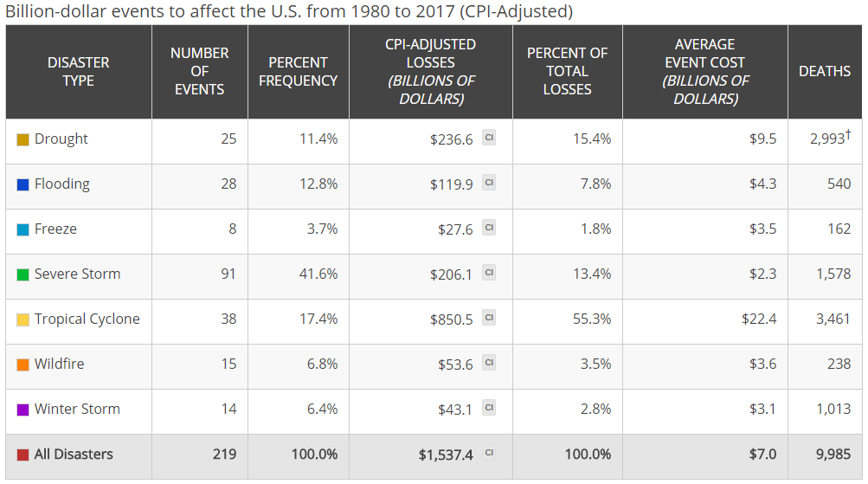Click the Tropical Cyclone row label
The image size is (868, 484).
tap(87, 319)
